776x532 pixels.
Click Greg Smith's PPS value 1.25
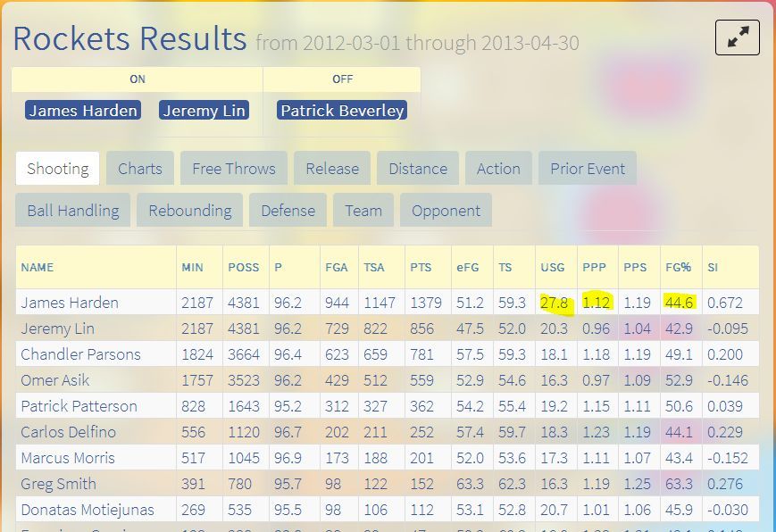tap(637, 484)
